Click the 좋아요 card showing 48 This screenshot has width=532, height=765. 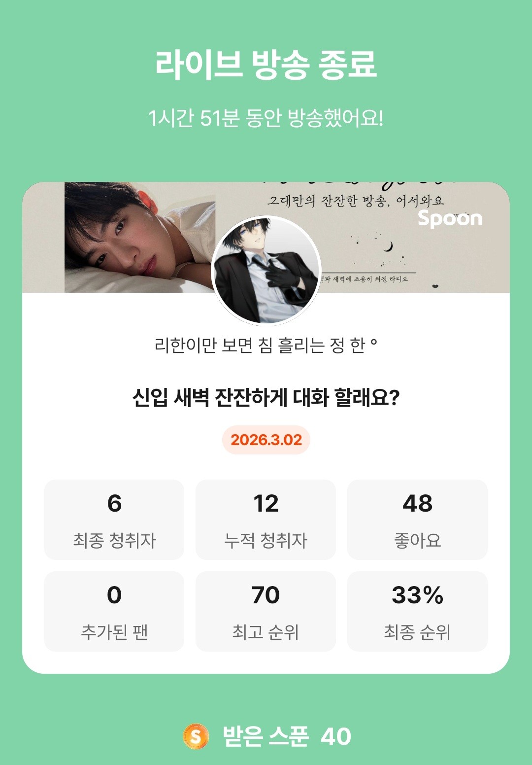417,520
